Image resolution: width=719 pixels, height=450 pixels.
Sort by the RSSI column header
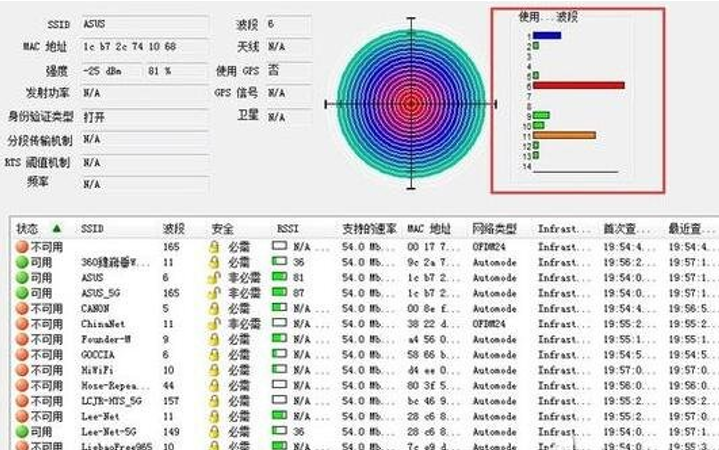click(x=287, y=229)
